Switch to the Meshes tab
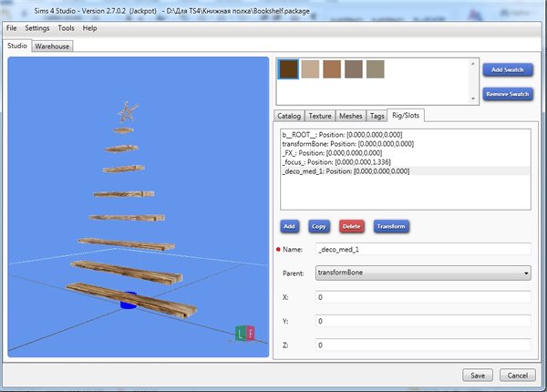 coord(350,116)
